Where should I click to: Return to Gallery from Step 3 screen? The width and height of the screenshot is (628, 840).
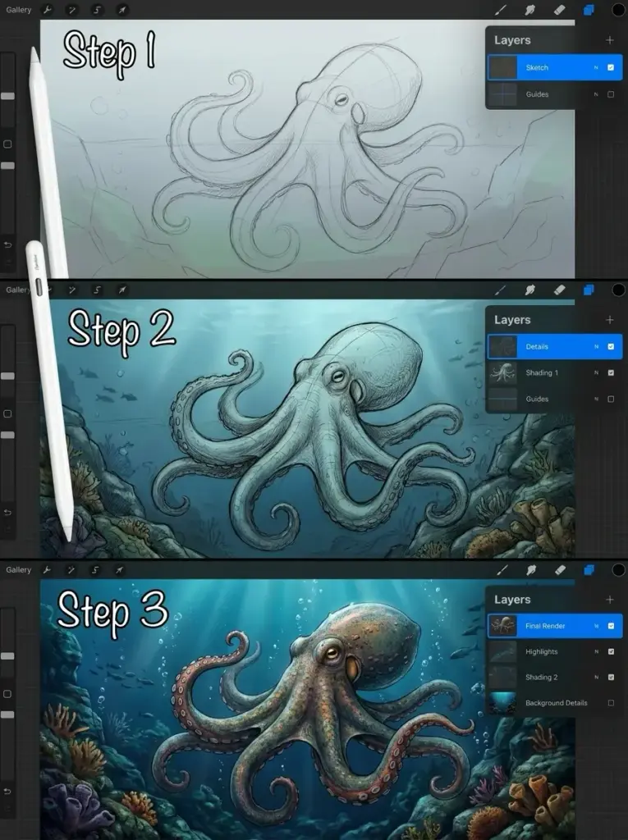19,570
